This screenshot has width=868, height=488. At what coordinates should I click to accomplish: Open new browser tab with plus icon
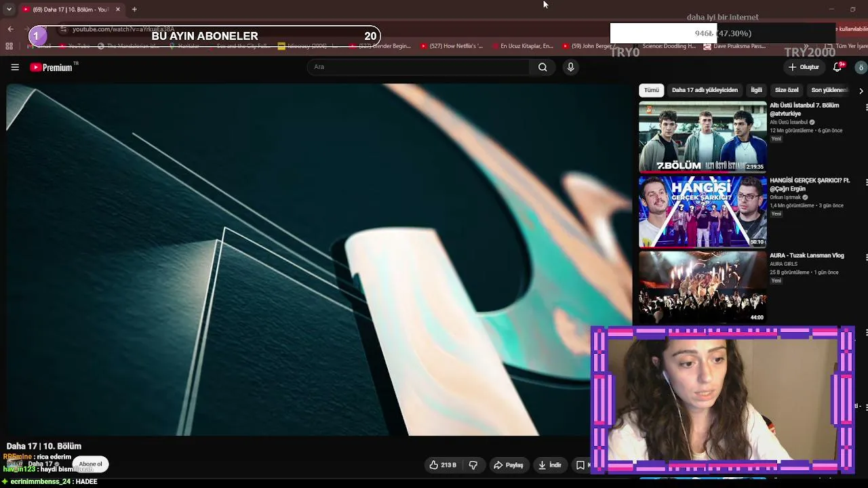click(134, 9)
